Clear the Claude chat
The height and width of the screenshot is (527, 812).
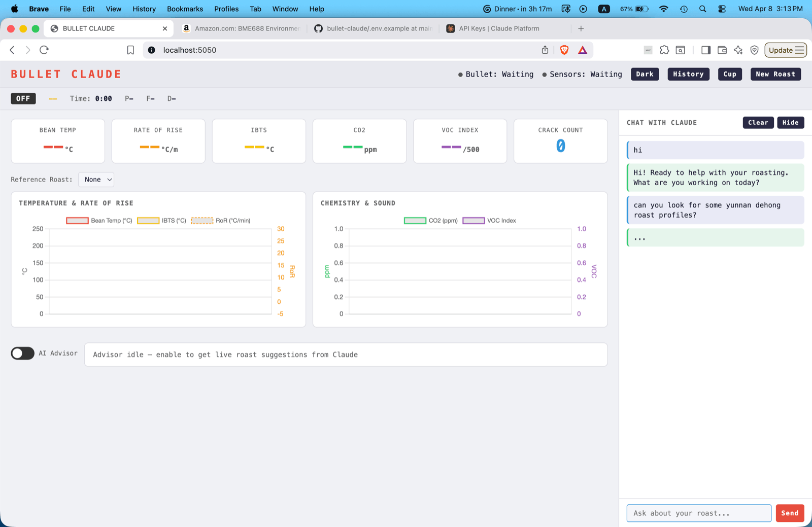(x=758, y=123)
